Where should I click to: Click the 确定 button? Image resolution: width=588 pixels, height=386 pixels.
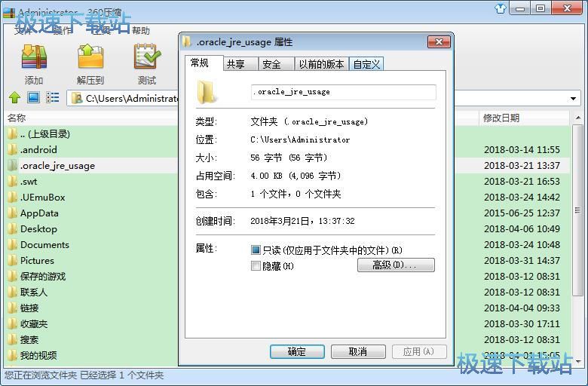[x=297, y=352]
